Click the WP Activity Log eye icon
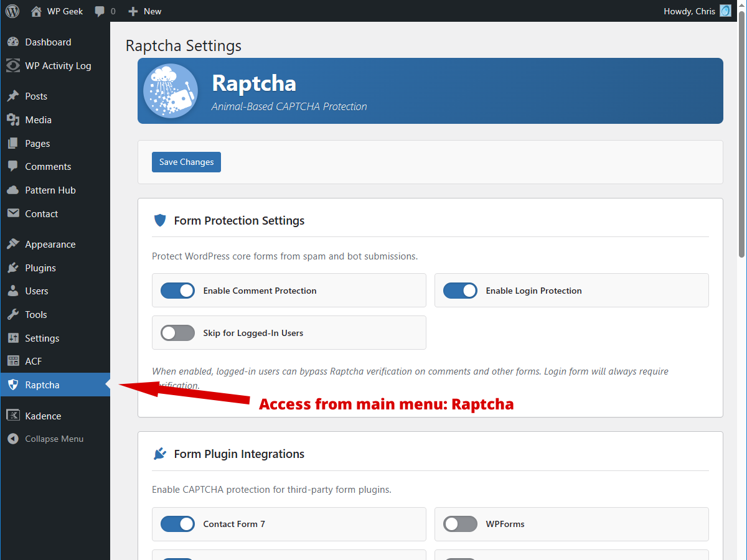The image size is (747, 560). (x=13, y=65)
